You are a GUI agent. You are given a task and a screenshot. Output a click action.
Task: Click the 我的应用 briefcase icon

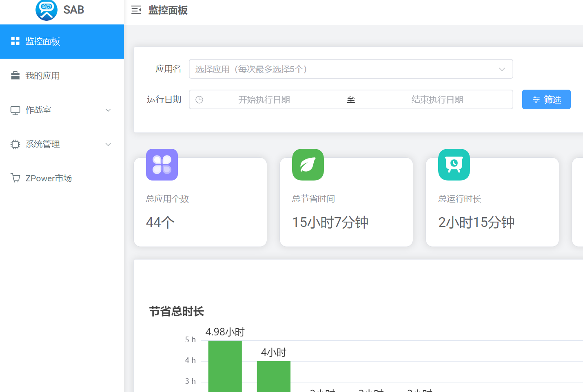point(15,75)
